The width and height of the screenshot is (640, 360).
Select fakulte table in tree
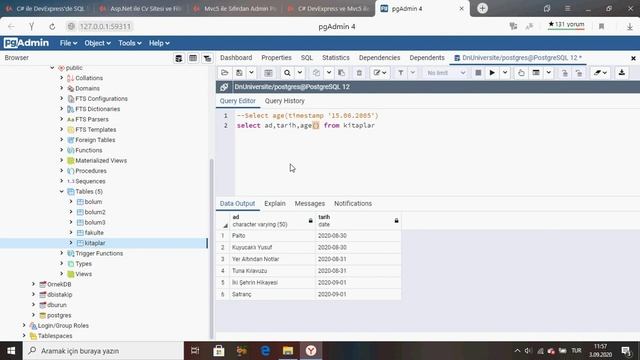[x=94, y=233]
